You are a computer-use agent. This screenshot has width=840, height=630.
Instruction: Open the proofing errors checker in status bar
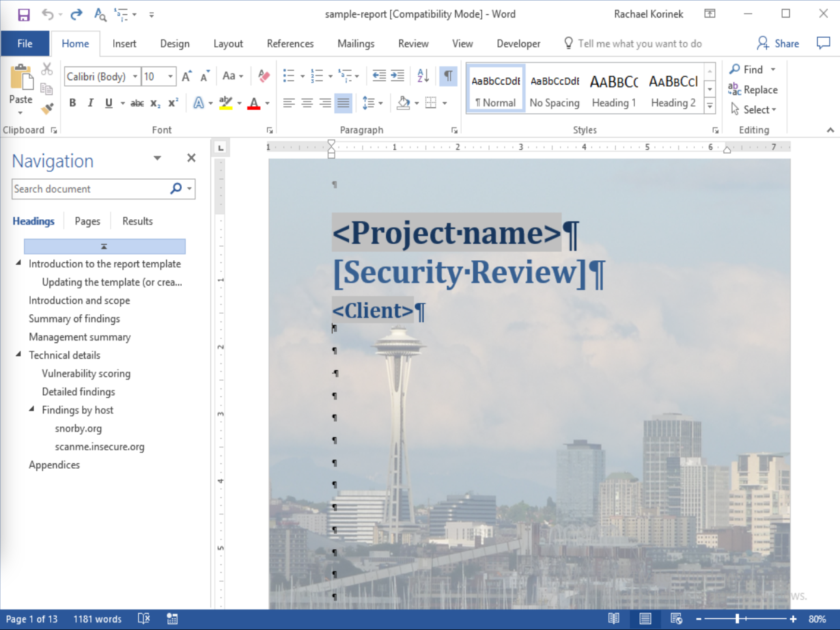tap(144, 619)
